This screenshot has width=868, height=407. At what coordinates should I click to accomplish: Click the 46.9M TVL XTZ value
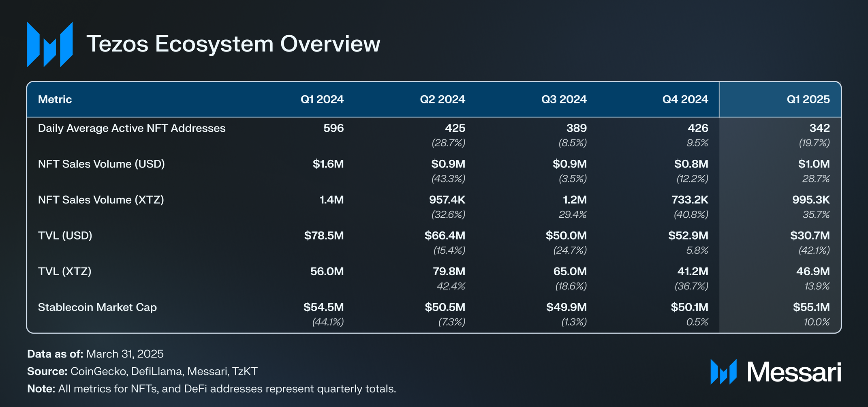pyautogui.click(x=813, y=271)
